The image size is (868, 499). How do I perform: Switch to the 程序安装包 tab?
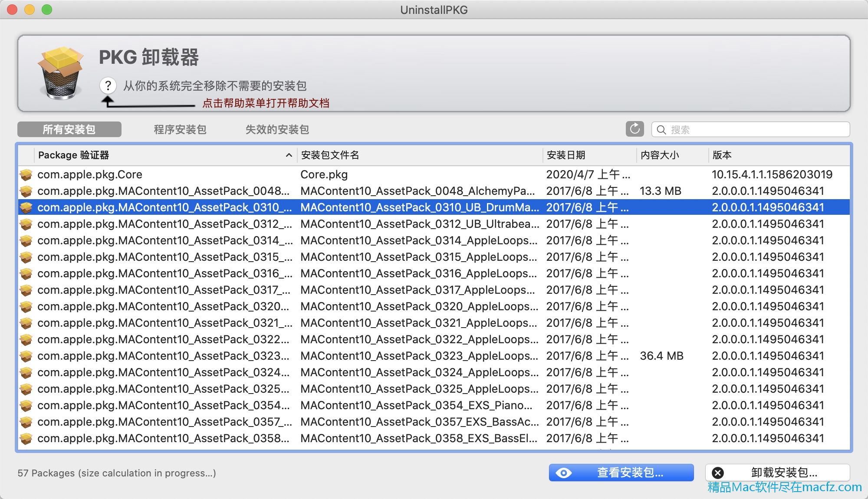click(180, 129)
